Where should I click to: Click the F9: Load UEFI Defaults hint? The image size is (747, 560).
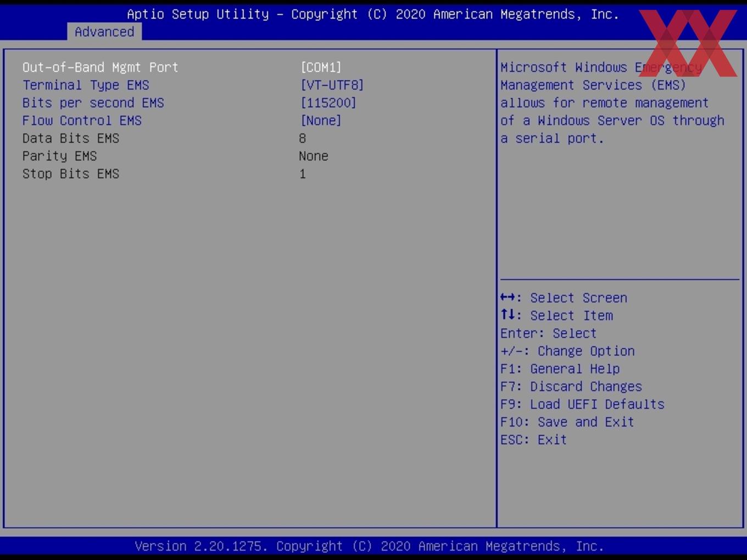[582, 404]
